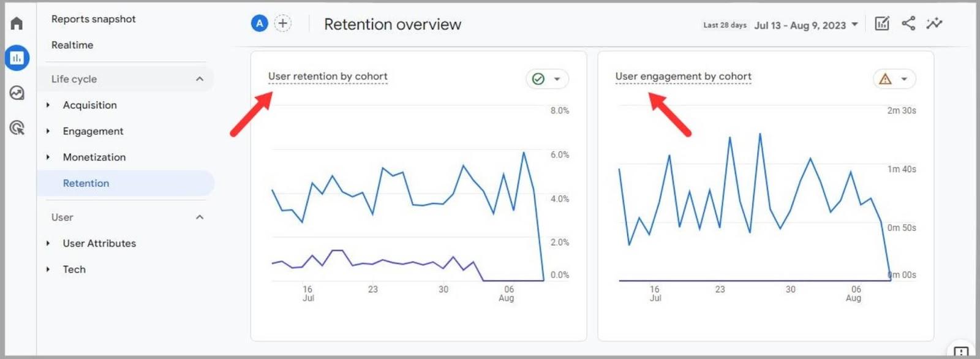Open the Explore icon in left rail
The width and height of the screenshot is (980, 359).
(x=17, y=93)
